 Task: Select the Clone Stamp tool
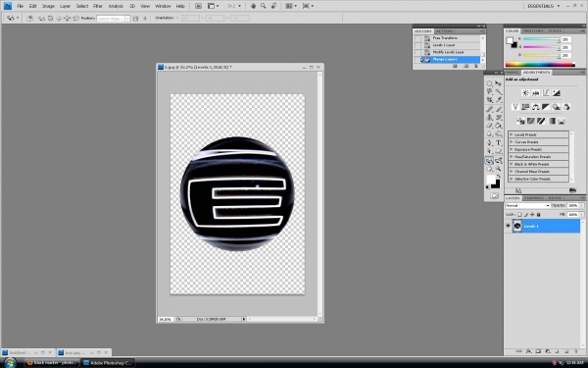pos(489,118)
